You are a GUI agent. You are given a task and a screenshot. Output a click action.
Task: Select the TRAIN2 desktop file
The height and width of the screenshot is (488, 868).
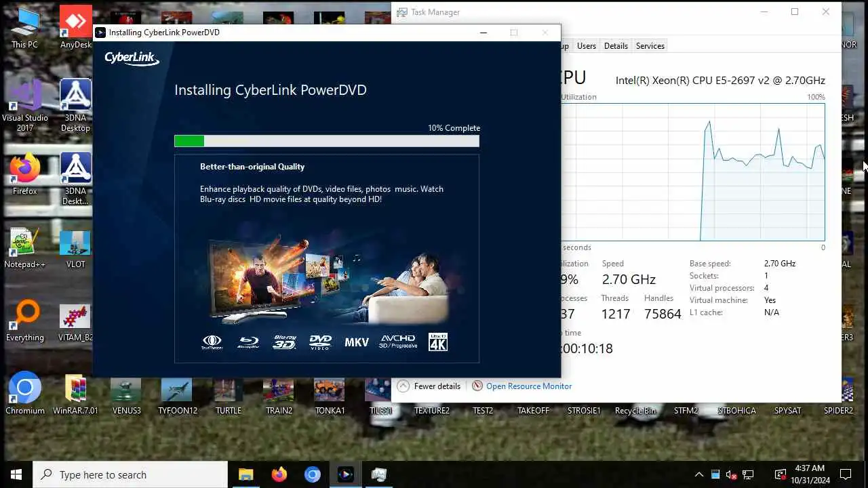(279, 395)
